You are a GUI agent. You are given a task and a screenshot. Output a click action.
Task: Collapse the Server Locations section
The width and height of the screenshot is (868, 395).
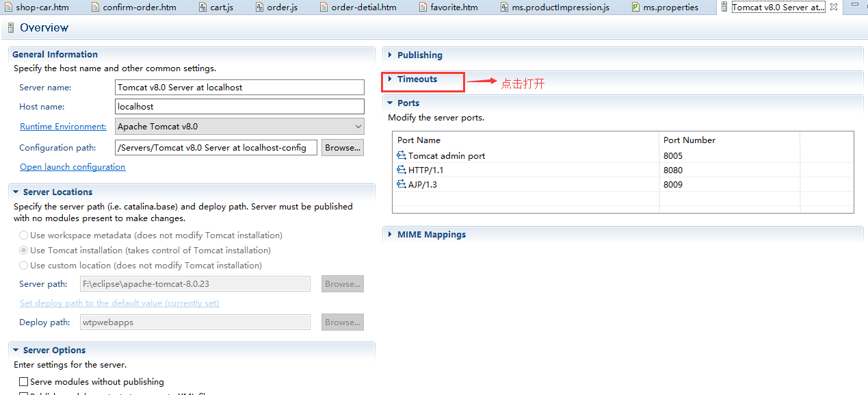coord(16,192)
